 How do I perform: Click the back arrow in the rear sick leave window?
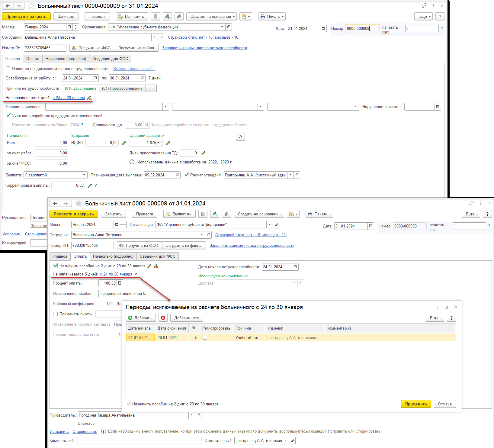coord(8,6)
